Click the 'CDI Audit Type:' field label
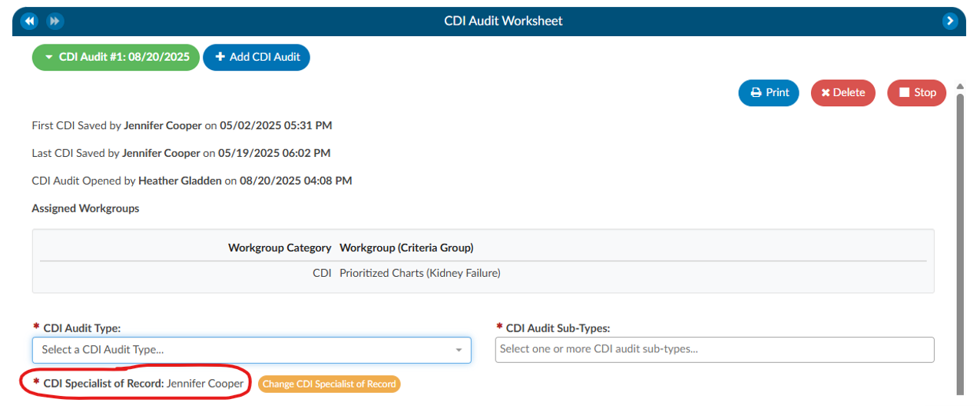Viewport: 980px width, 406px height. coord(82,328)
